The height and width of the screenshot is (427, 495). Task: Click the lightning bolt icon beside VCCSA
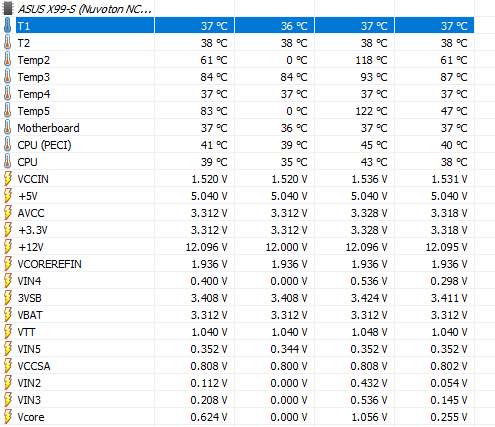[8, 366]
